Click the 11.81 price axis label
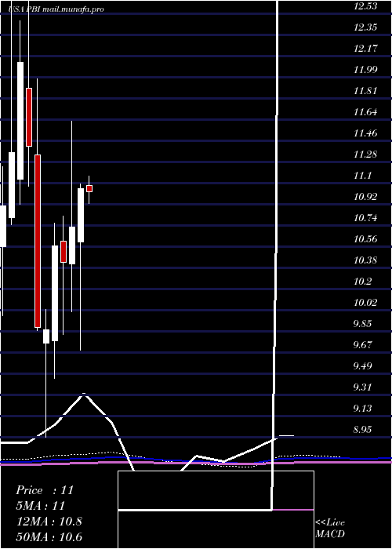Screen dimensions: 392x549 point(365,91)
